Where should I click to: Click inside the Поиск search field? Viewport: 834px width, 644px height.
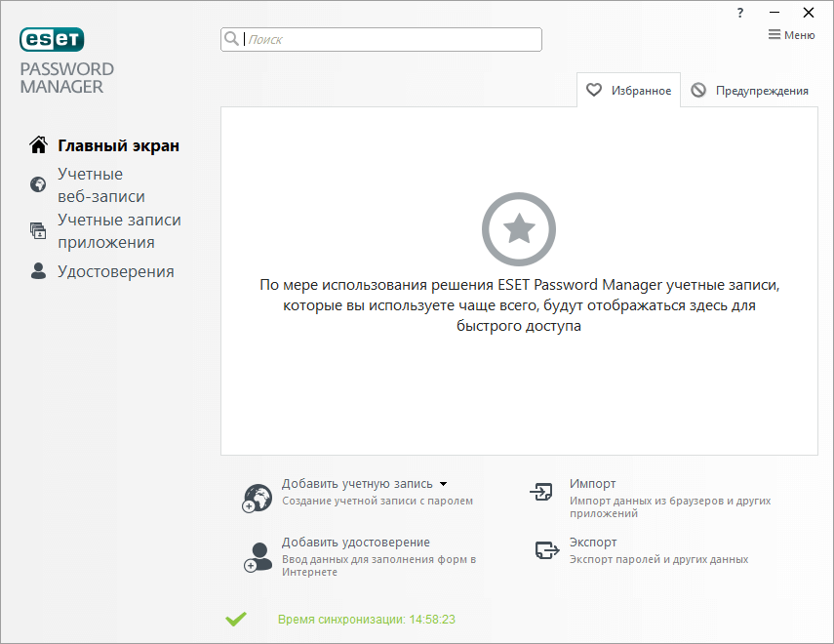pos(341,39)
